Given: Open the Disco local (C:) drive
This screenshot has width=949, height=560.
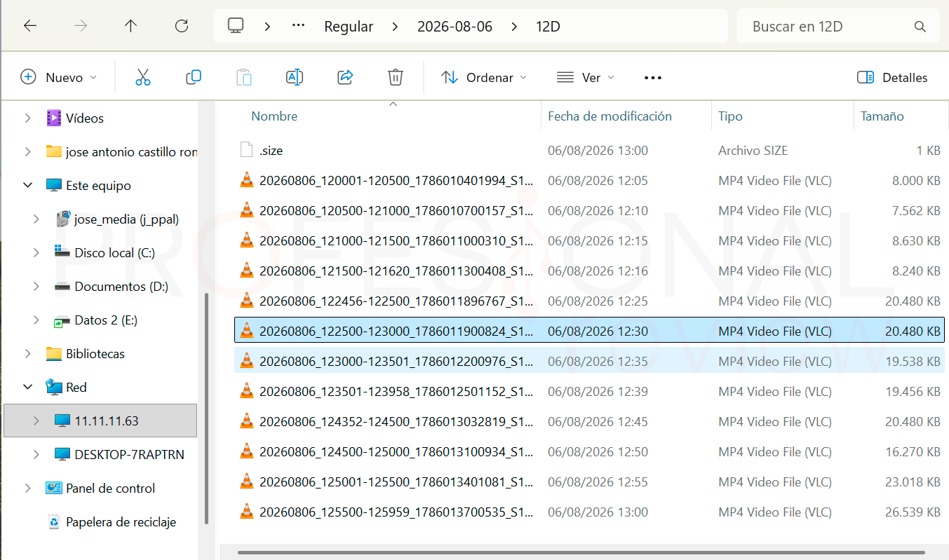Looking at the screenshot, I should (114, 252).
